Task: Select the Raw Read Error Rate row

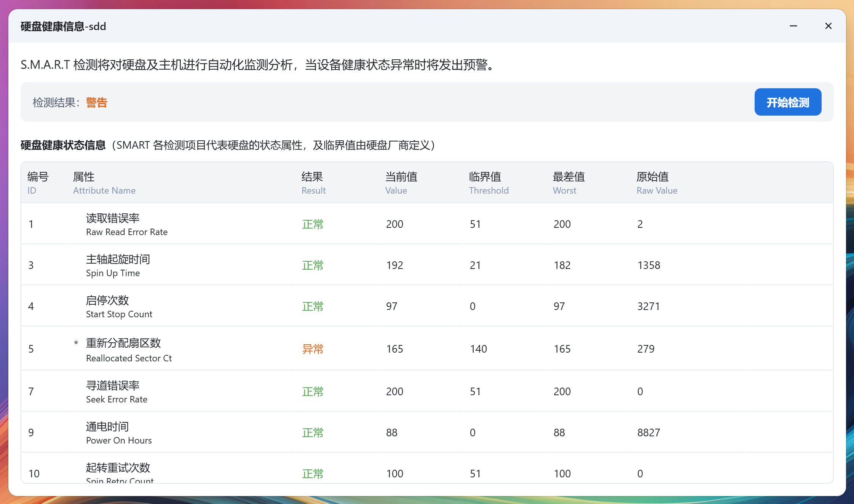Action: point(127,224)
